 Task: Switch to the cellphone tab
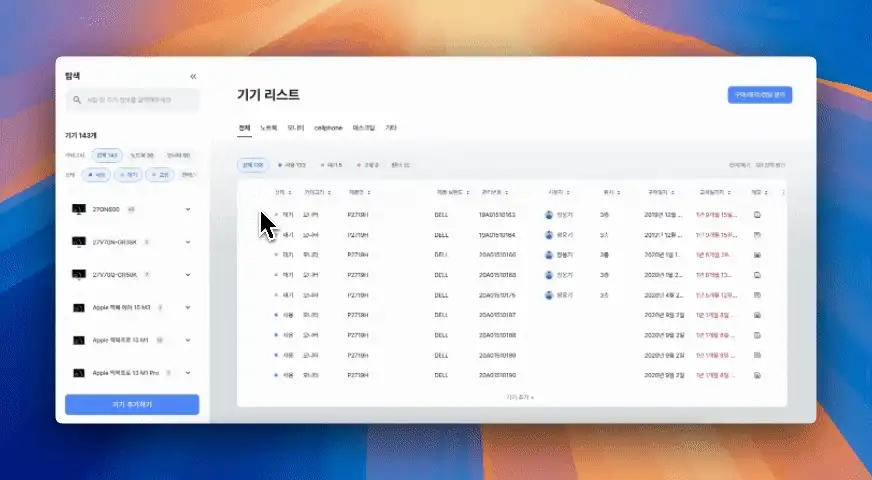(x=328, y=128)
